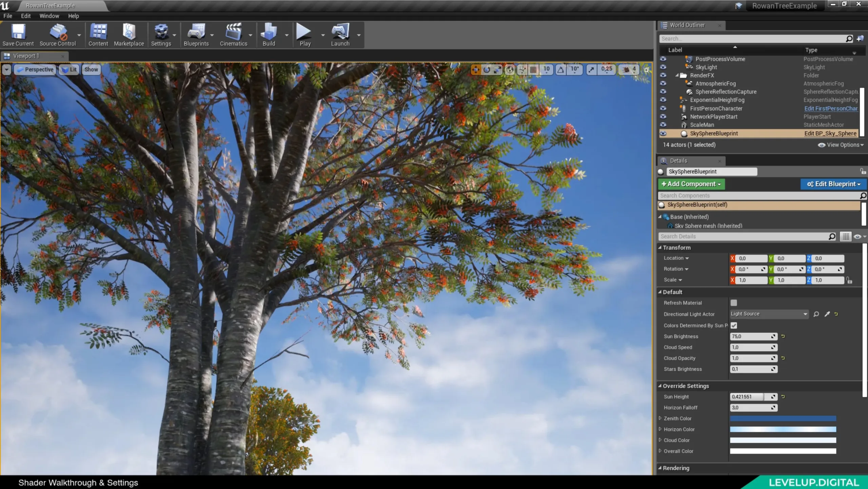Viewport: 868px width, 489px height.
Task: Open the File menu
Action: (x=8, y=16)
